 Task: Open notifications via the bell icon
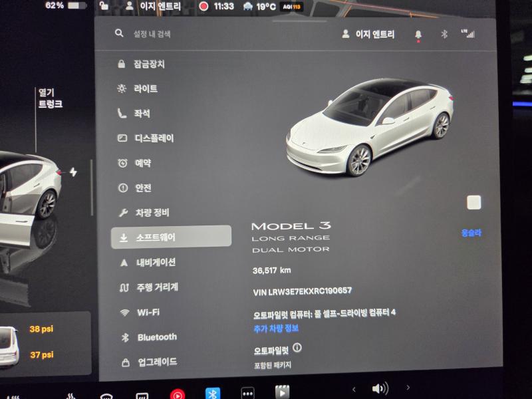pos(418,35)
